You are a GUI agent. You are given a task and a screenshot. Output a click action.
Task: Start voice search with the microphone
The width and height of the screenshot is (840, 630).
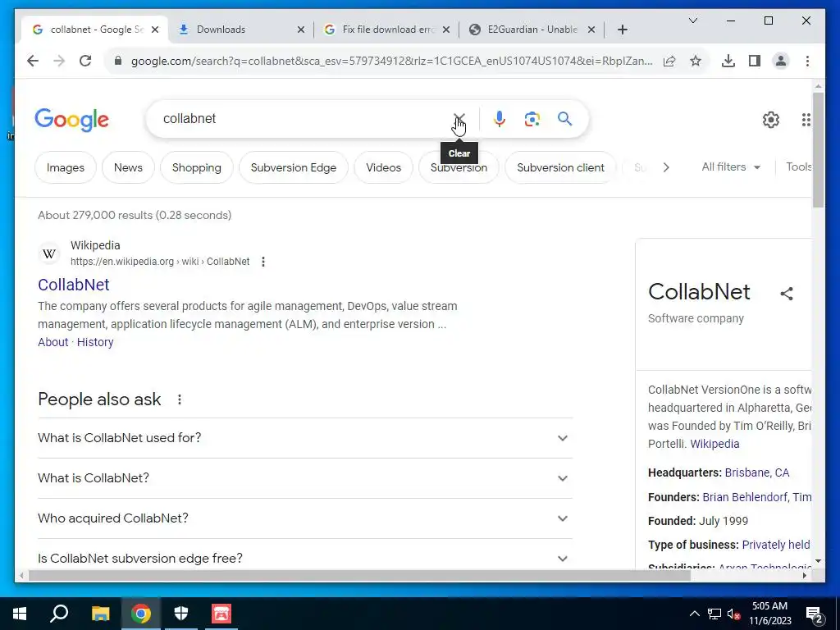500,119
